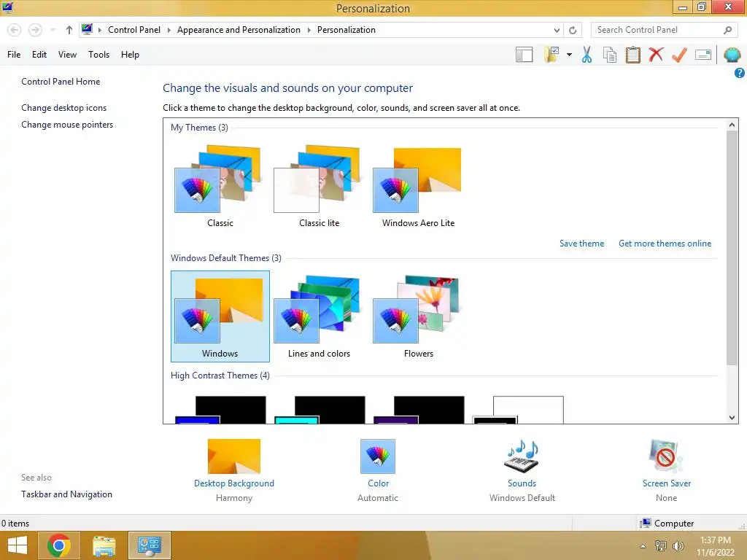
Task: Select Appearance and Personalization breadcrumb
Action: (x=239, y=29)
